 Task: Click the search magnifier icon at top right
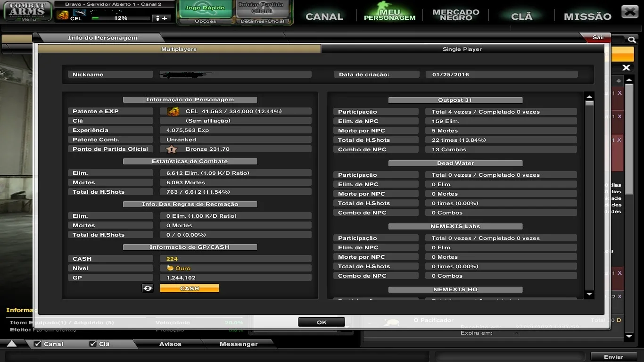click(631, 40)
